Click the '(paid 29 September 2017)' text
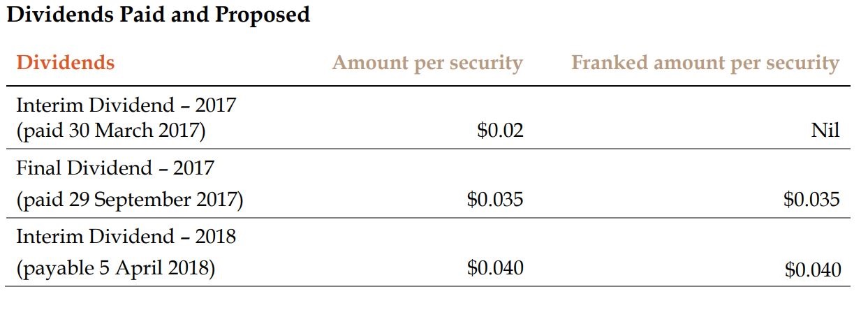Screen dimensions: 868x310 coord(129,200)
